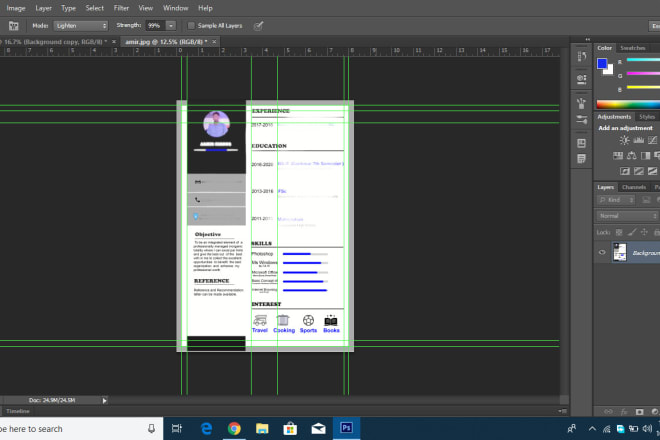Switch to the Styles tab
This screenshot has height=440, width=660.
click(647, 117)
